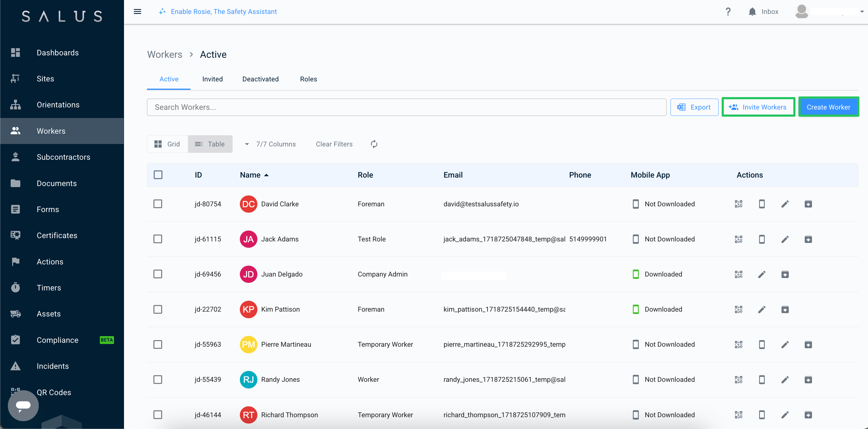
Task: Archive Juan Delgado's worker record
Action: click(x=785, y=274)
